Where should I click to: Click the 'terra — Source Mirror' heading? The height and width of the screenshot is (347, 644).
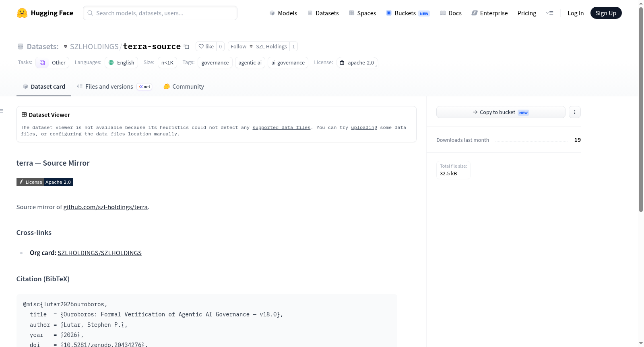(53, 163)
